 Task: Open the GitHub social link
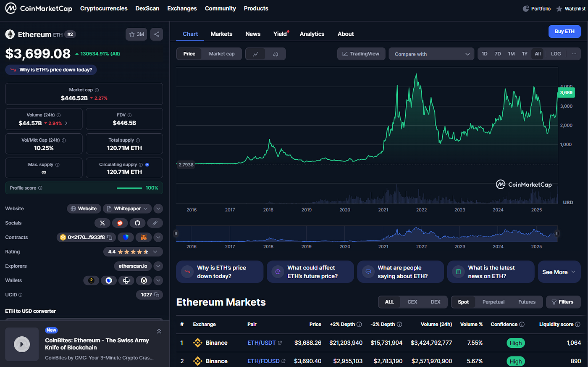click(x=137, y=223)
